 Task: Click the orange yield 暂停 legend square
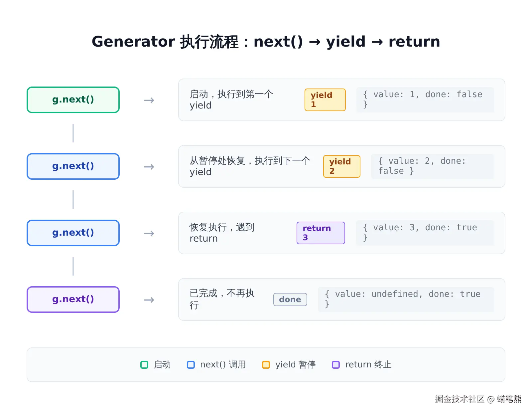pyautogui.click(x=266, y=365)
